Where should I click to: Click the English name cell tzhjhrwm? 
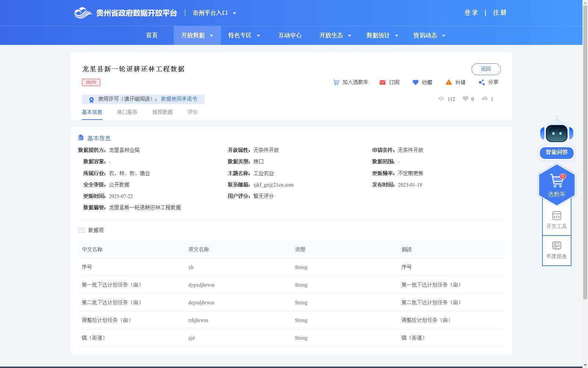point(198,320)
